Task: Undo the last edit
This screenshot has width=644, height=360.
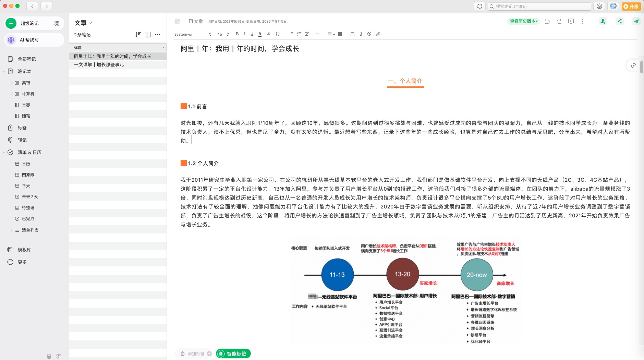Action: click(547, 21)
